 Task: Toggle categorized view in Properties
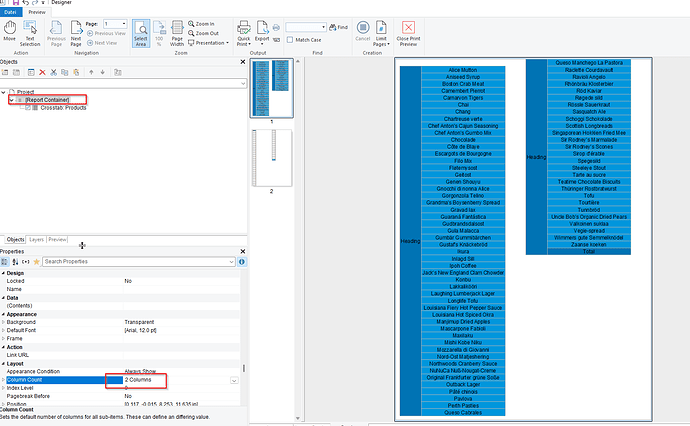(4, 262)
